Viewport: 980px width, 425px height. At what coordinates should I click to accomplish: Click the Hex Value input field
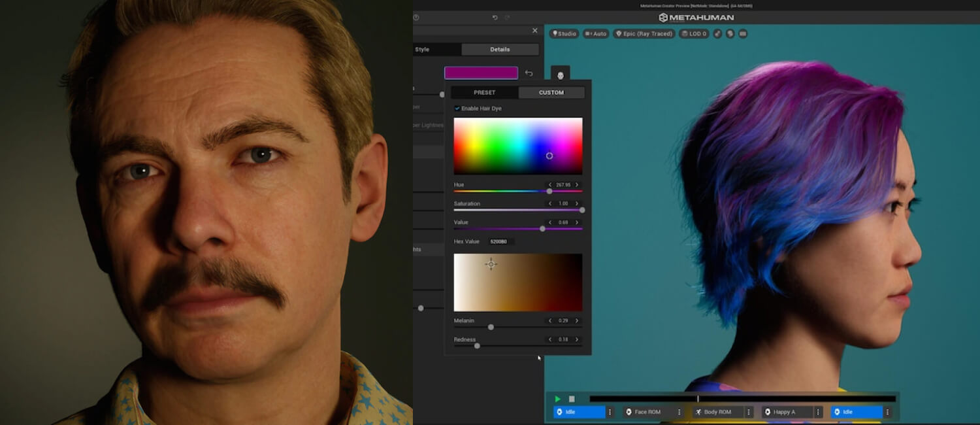click(501, 242)
